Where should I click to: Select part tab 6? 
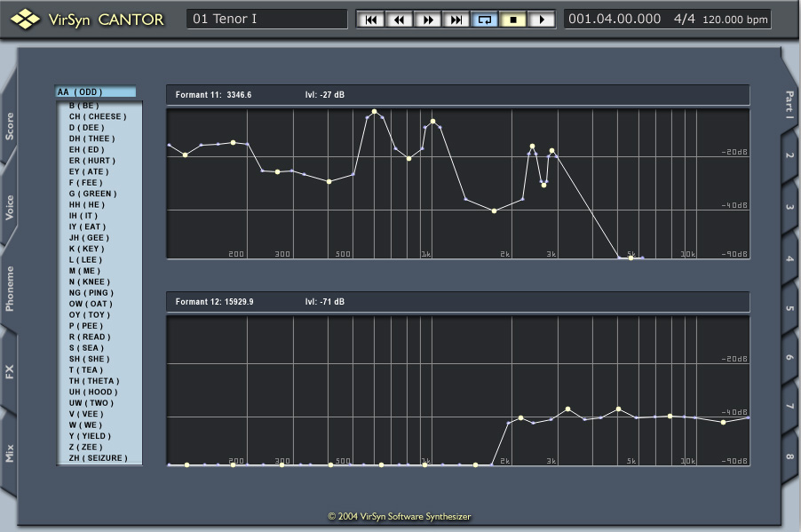(789, 357)
